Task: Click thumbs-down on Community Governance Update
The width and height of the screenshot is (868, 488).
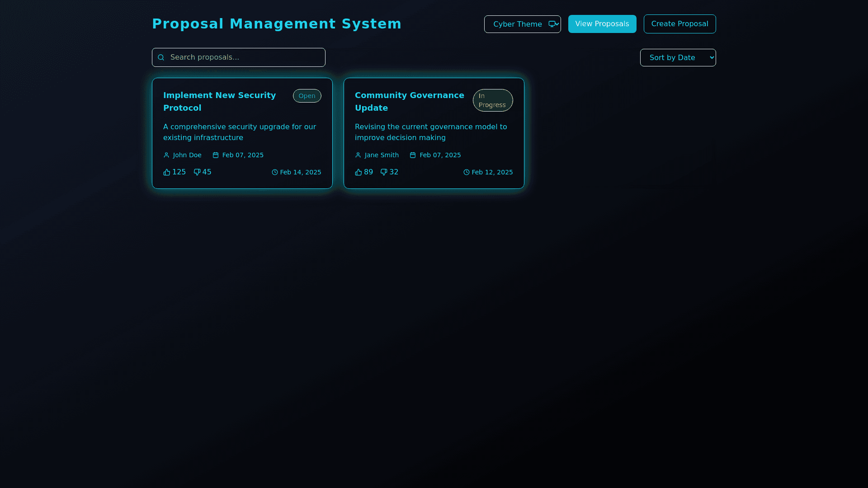Action: (384, 172)
